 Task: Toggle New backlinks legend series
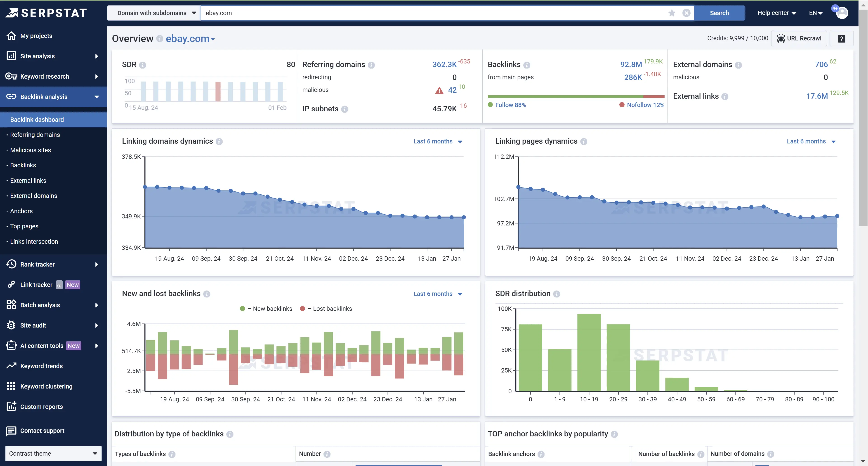point(266,309)
